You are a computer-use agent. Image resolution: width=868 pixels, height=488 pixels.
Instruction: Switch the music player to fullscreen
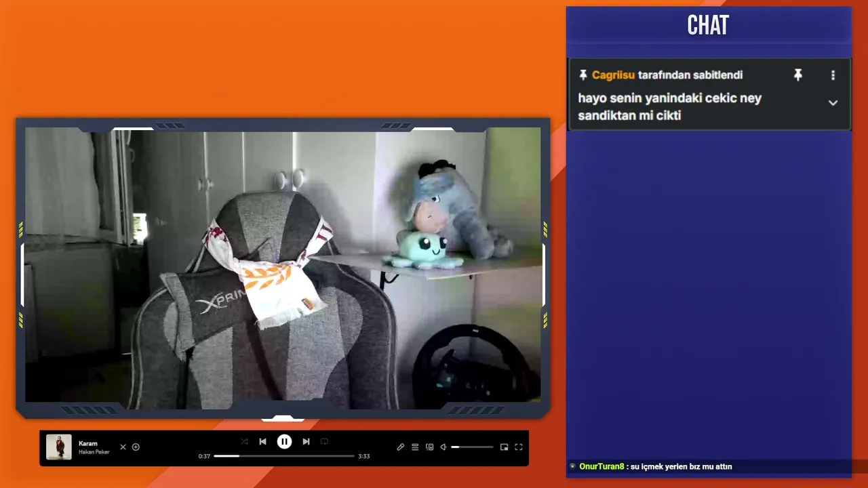pyautogui.click(x=519, y=447)
